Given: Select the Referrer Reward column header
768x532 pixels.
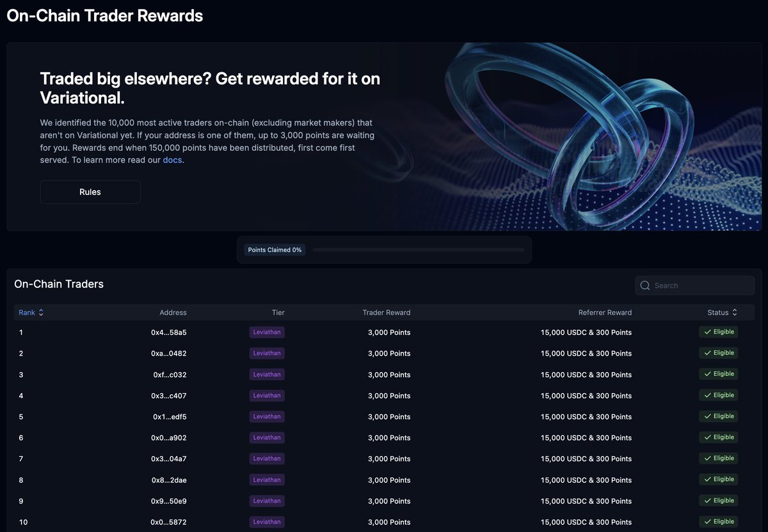Looking at the screenshot, I should [605, 313].
